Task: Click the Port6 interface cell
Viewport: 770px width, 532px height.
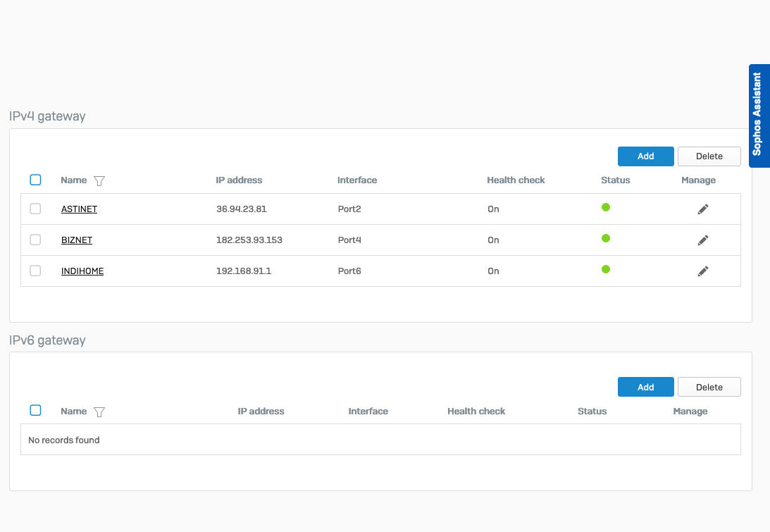Action: coord(349,271)
